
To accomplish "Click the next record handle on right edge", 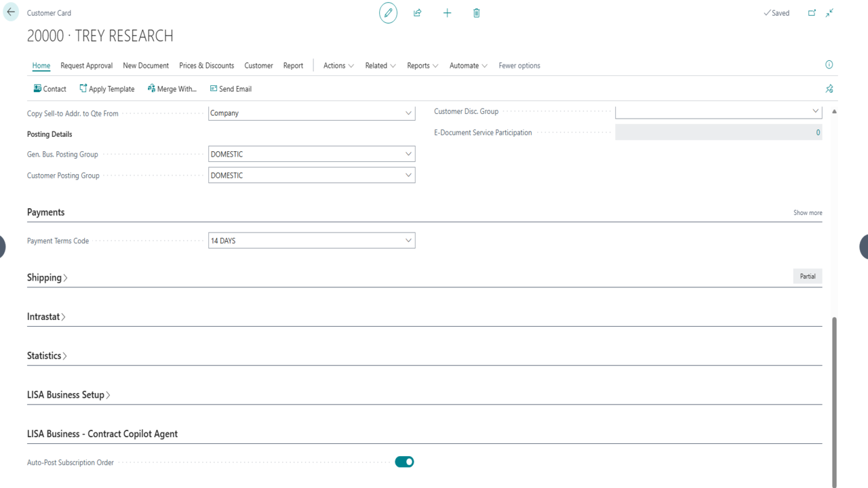I will pyautogui.click(x=865, y=247).
